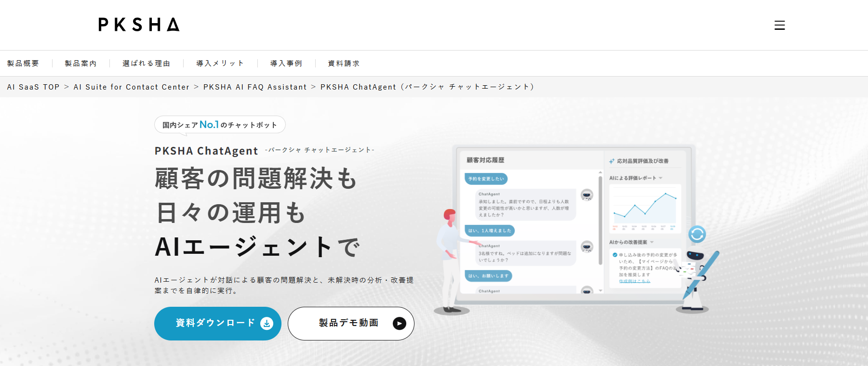Click the play icon in 製品デモ動画 button
Image resolution: width=868 pixels, height=366 pixels.
tap(399, 324)
